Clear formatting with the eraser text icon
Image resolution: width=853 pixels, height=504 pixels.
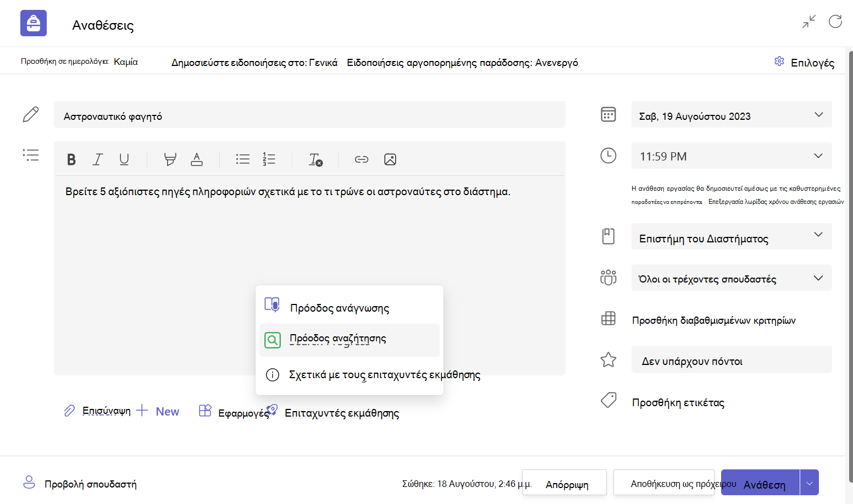tap(315, 159)
